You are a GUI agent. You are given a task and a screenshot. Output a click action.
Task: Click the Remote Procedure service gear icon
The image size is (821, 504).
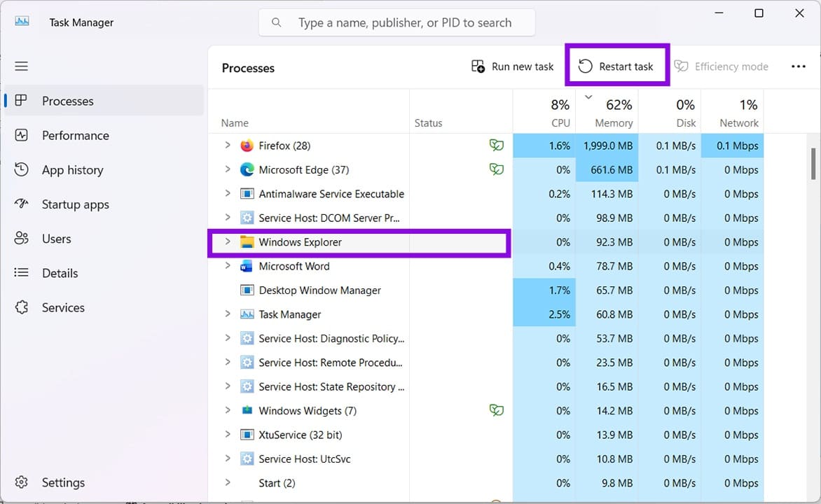[247, 362]
